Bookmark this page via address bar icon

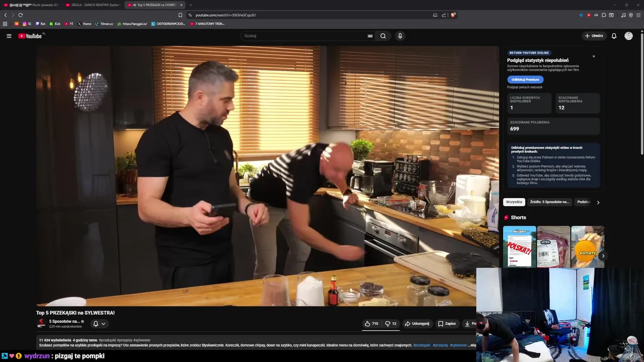click(x=181, y=15)
